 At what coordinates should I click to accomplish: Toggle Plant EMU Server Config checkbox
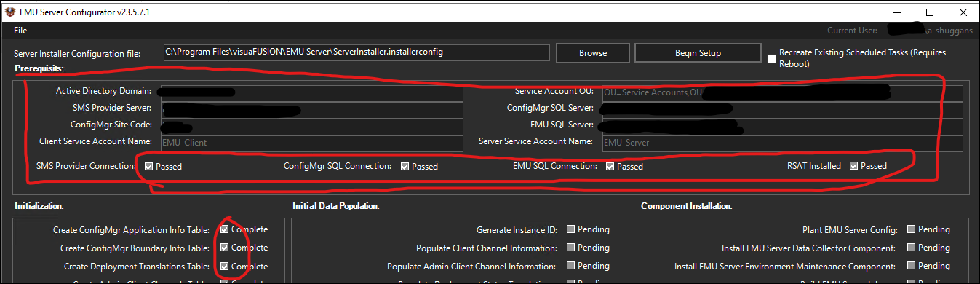[911, 229]
